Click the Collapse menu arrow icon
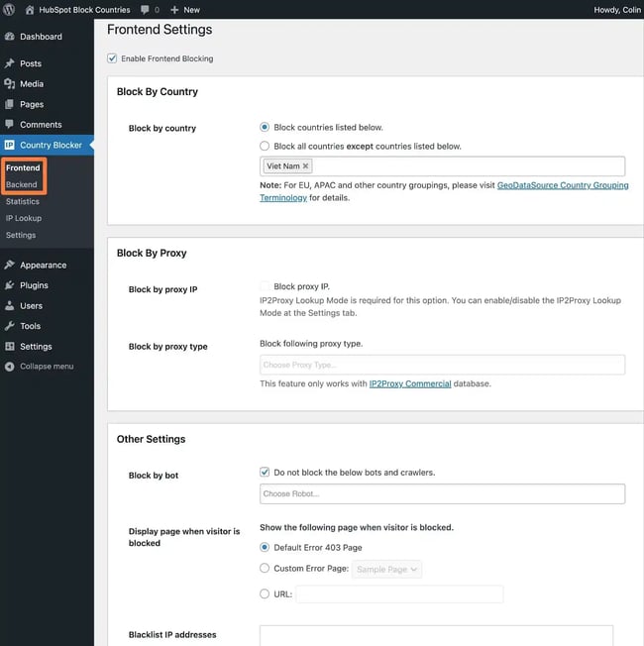This screenshot has height=646, width=644. 10,367
